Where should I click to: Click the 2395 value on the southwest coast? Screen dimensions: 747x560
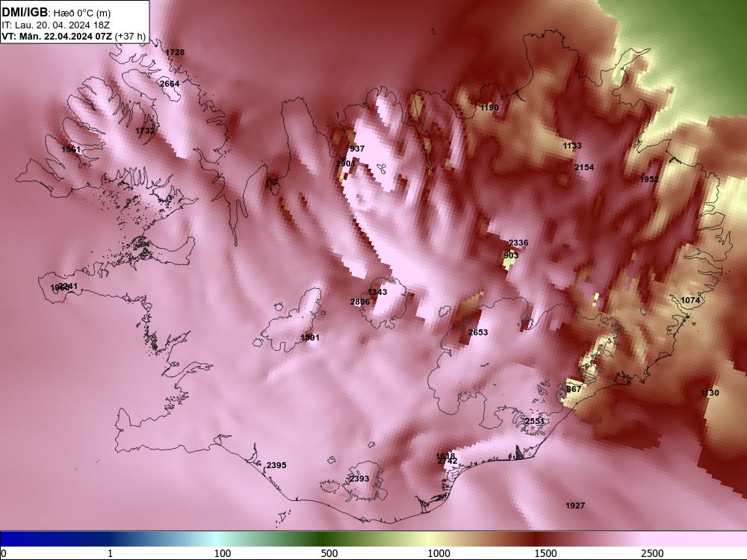point(276,465)
